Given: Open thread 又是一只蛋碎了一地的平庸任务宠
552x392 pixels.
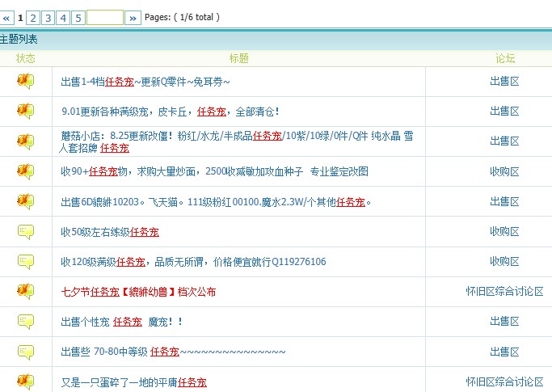Looking at the screenshot, I should [133, 381].
